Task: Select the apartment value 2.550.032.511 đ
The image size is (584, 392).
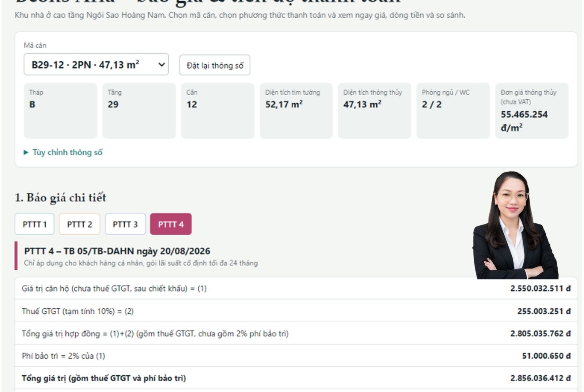Action: 540,289
